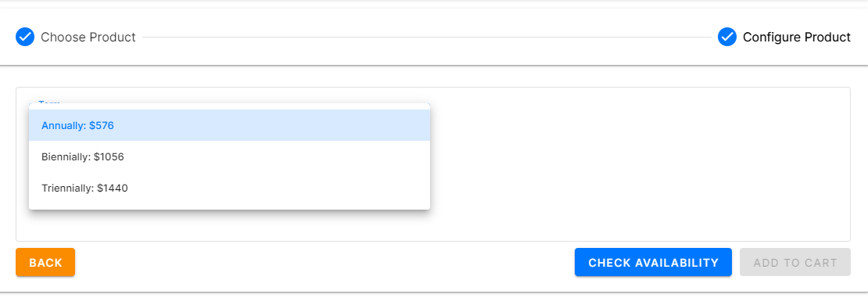The height and width of the screenshot is (298, 868).
Task: Click the highlighted blue row in term list
Action: click(229, 125)
